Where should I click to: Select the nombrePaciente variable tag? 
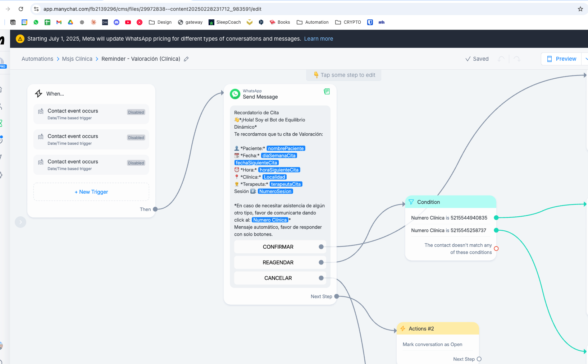click(286, 148)
